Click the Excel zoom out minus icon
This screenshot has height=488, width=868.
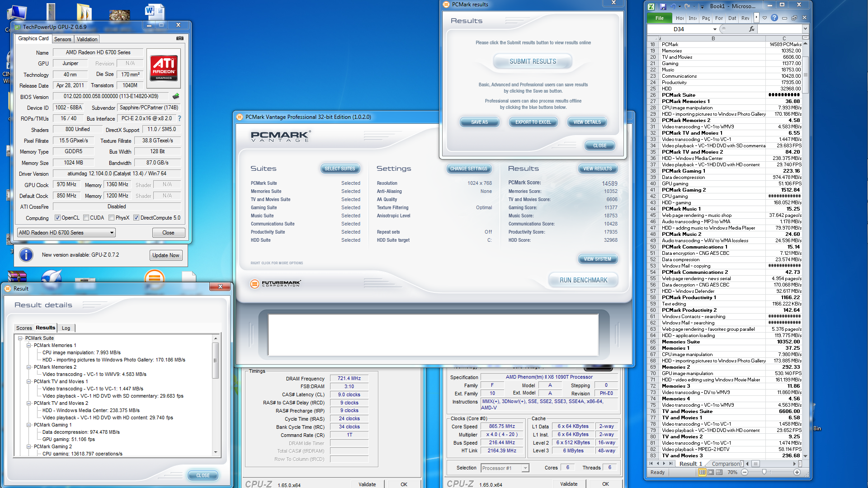coord(745,472)
